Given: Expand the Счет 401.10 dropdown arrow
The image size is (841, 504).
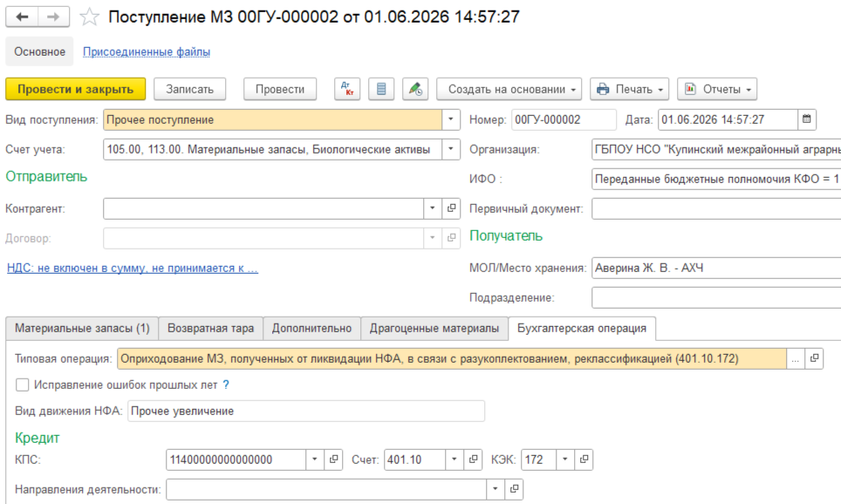Looking at the screenshot, I should tap(455, 460).
